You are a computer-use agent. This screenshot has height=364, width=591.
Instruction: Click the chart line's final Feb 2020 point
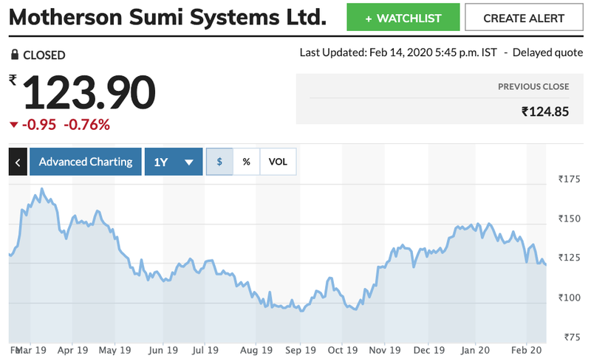click(545, 264)
